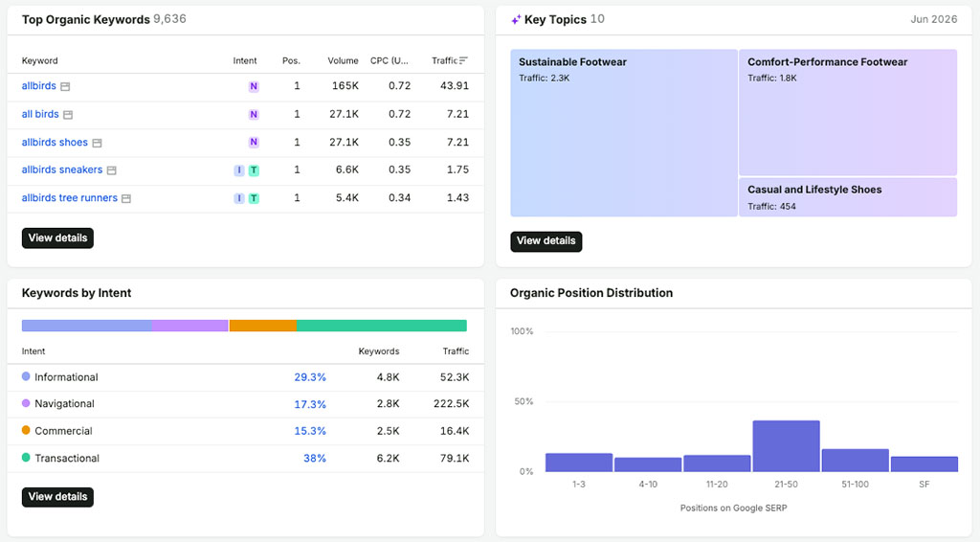
Task: Click the Informational intent row label
Action: [x=66, y=377]
